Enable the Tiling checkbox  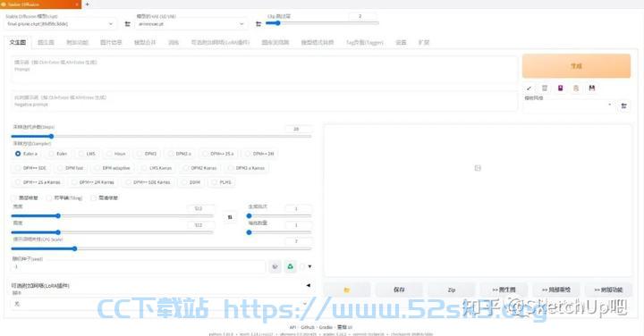tap(49, 197)
